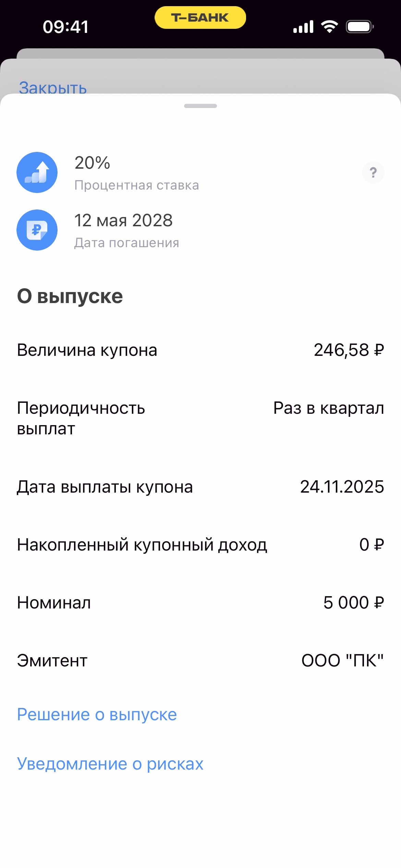Tap the interest rate growth chart icon
The image size is (401, 868).
click(37, 172)
